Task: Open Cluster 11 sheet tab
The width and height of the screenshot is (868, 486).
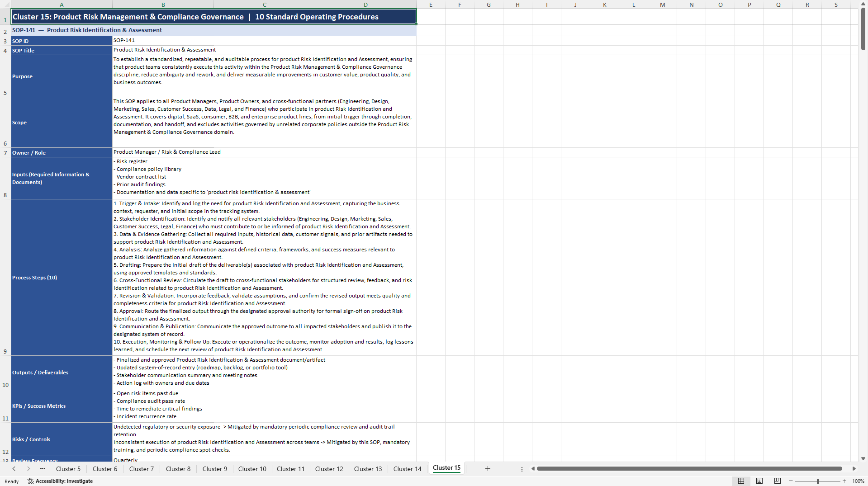Action: click(291, 469)
